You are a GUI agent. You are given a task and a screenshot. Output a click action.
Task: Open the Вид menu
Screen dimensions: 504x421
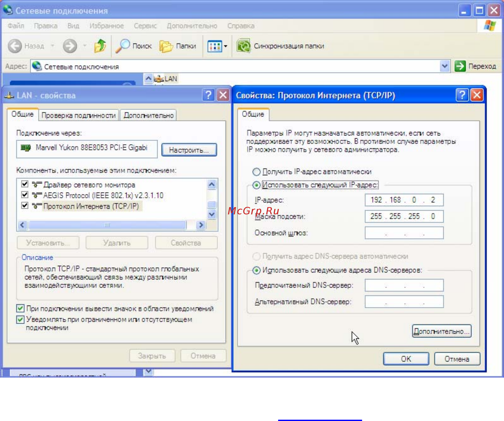pyautogui.click(x=73, y=26)
